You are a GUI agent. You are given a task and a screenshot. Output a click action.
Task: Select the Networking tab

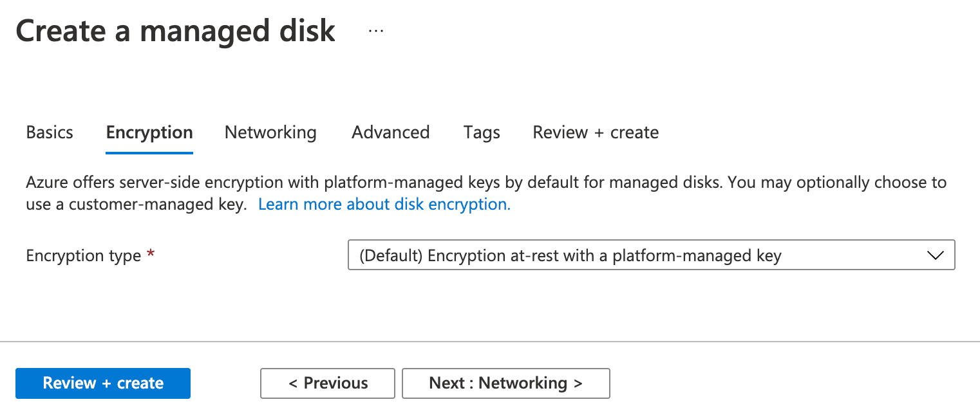pos(270,132)
